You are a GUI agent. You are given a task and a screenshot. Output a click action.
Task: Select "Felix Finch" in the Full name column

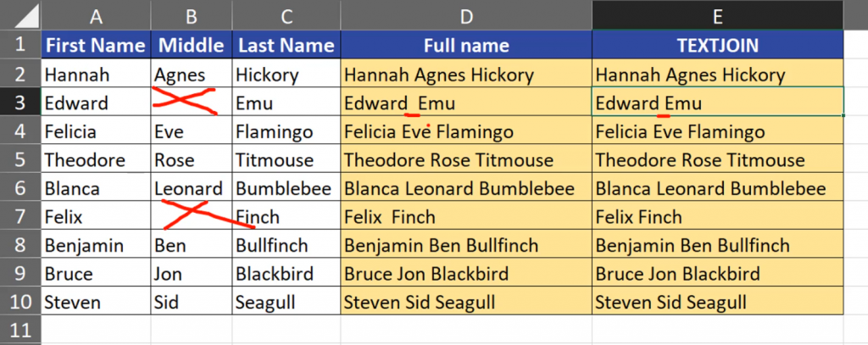pos(466,217)
